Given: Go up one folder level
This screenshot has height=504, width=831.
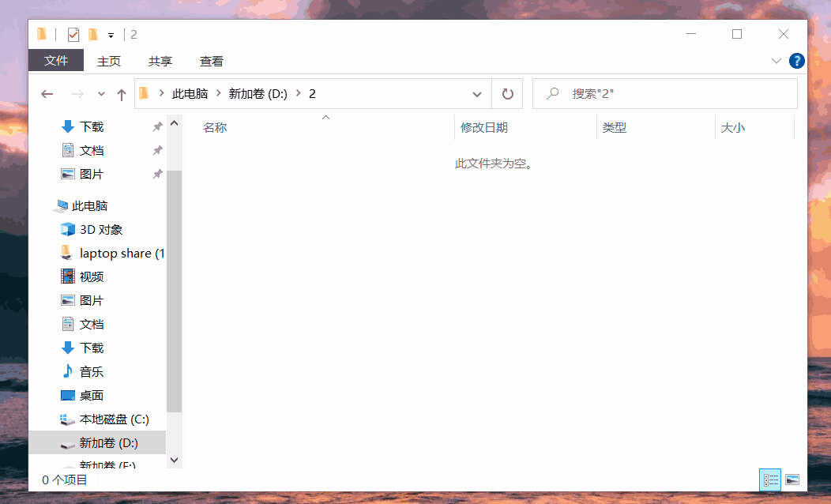Looking at the screenshot, I should click(x=122, y=94).
